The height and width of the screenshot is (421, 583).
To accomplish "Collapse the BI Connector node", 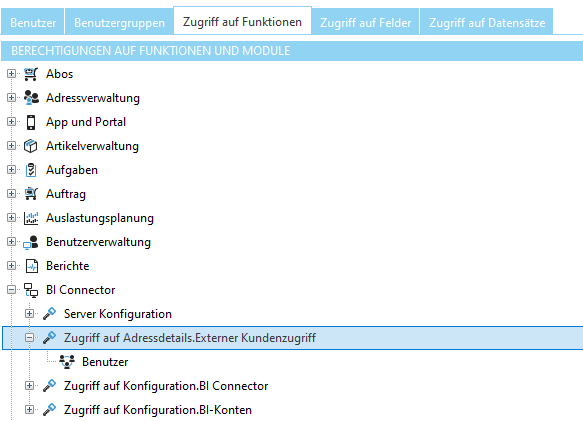I will [12, 289].
